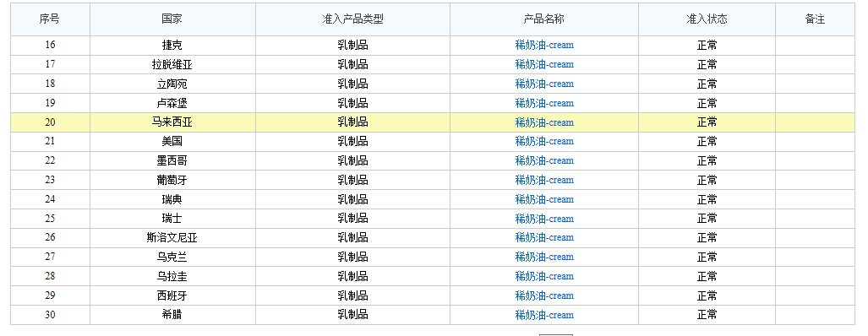Click serial number 18
868x336 pixels.
[50, 84]
